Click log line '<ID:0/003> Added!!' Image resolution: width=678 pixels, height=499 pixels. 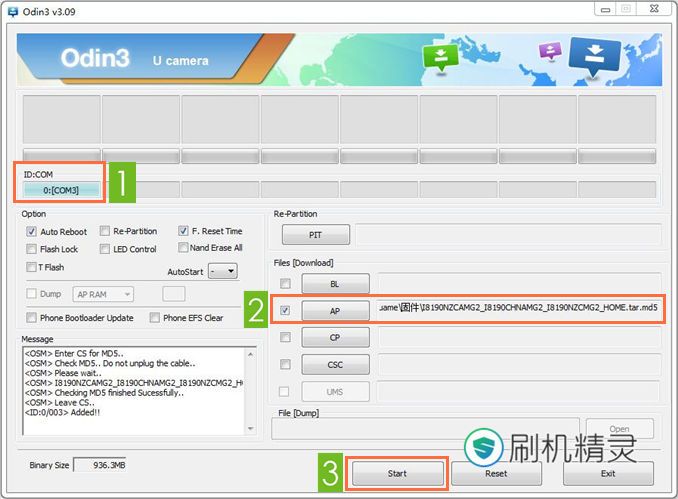(62, 413)
